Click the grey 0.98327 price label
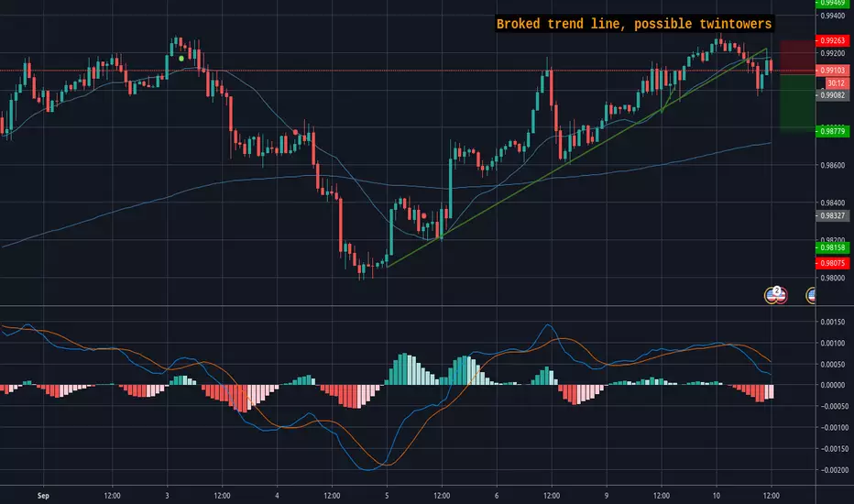 pyautogui.click(x=832, y=215)
